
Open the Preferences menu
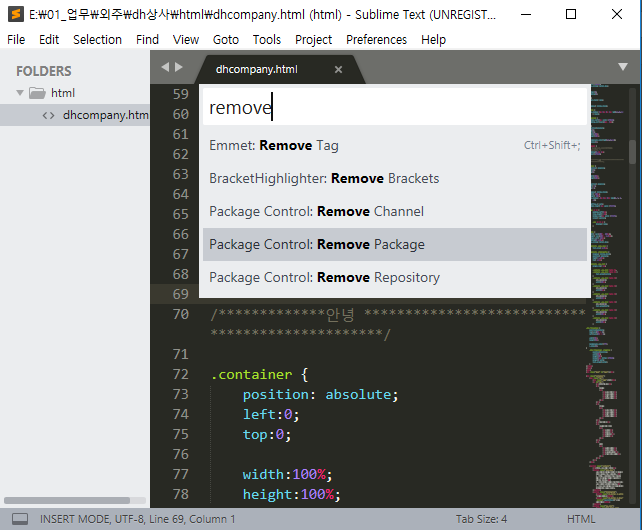point(376,39)
